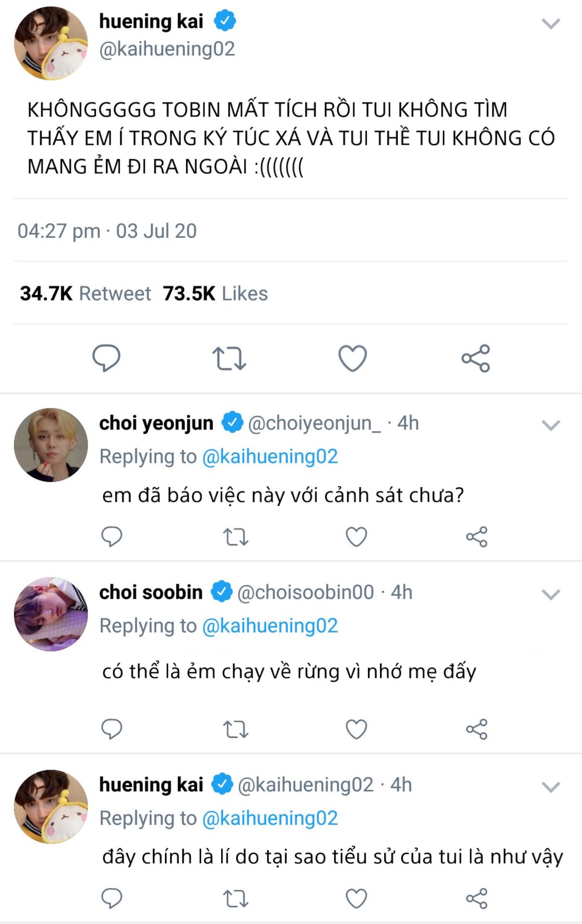Open choi soobin's profile picture

(x=51, y=614)
